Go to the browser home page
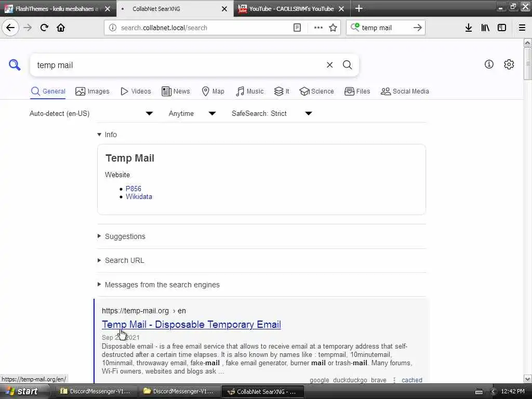The height and width of the screenshot is (399, 532). [61, 28]
